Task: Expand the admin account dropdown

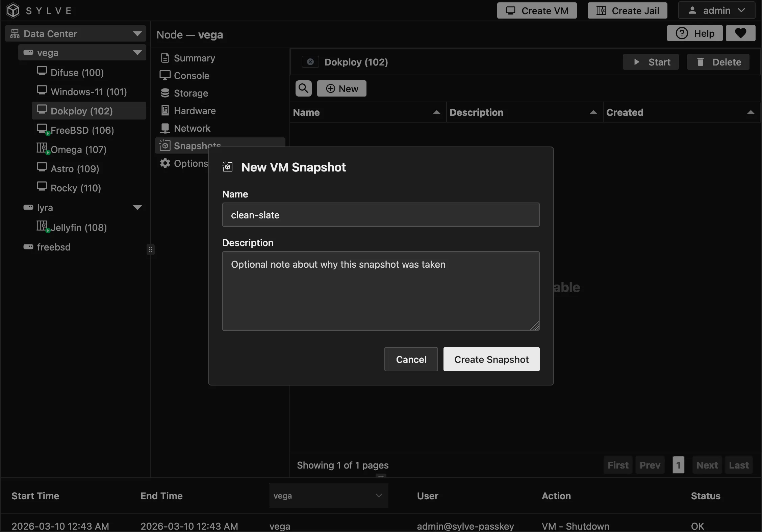Action: pyautogui.click(x=742, y=10)
